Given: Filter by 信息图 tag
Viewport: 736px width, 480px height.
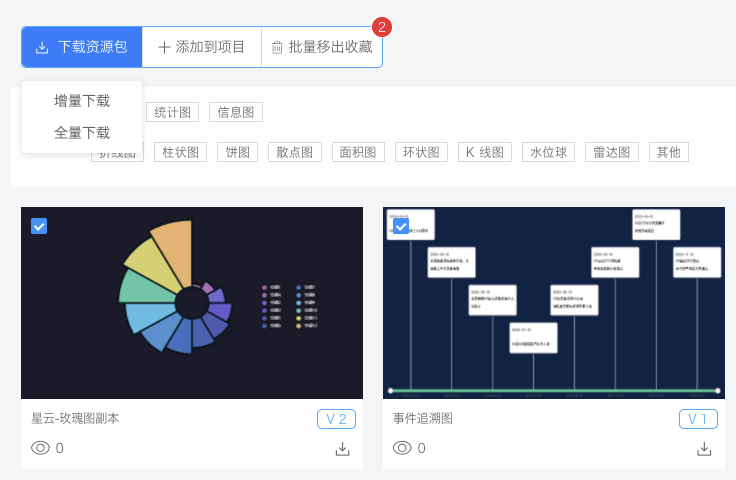Looking at the screenshot, I should click(236, 112).
